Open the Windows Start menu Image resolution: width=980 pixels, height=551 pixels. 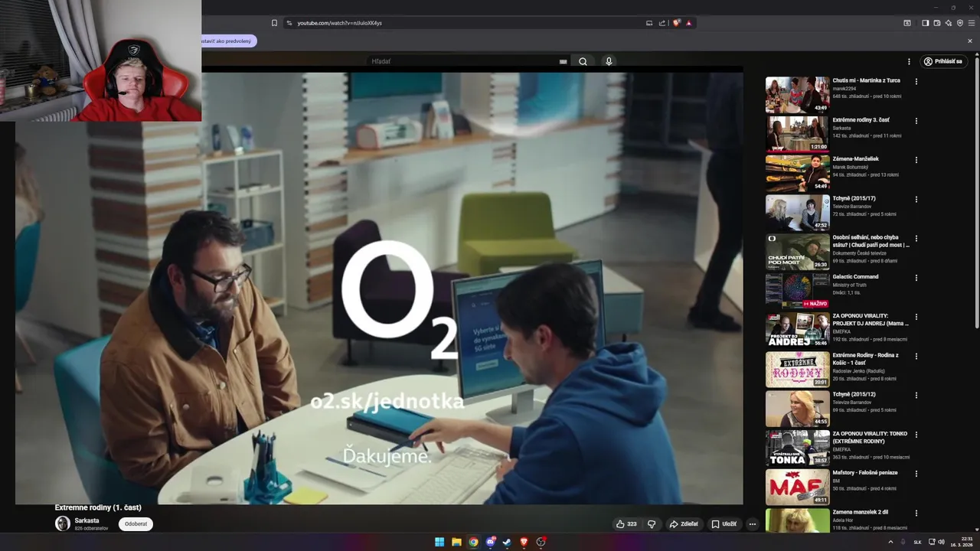(439, 542)
